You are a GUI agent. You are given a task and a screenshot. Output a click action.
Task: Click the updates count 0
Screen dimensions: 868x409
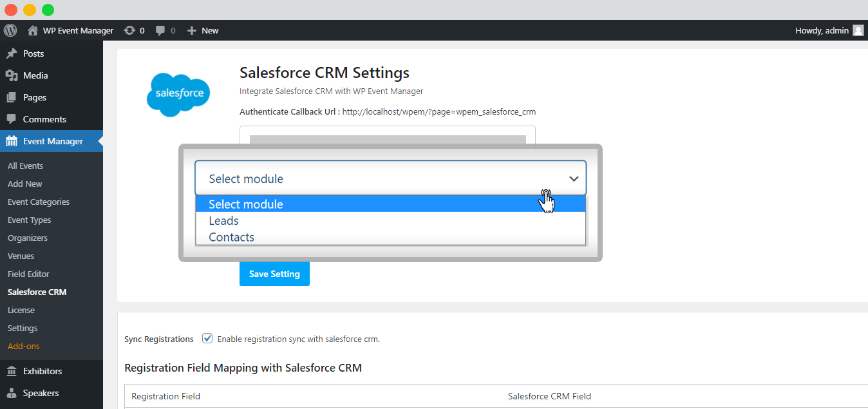[x=142, y=30]
